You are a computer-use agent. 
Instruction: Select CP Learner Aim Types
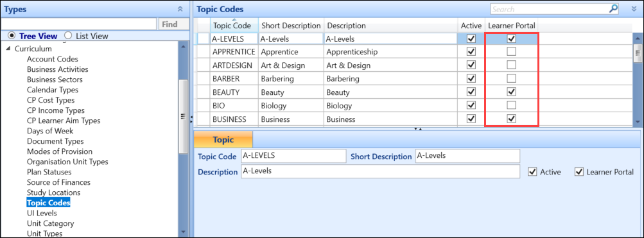(x=64, y=121)
